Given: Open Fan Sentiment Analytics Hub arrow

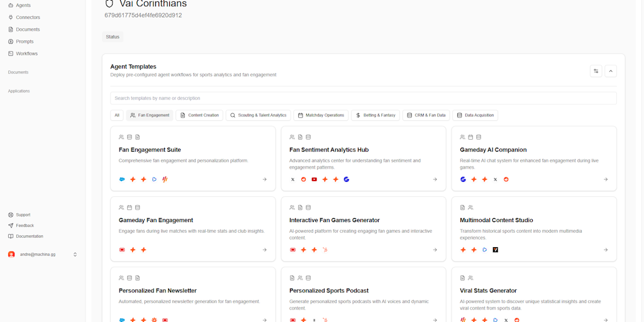Looking at the screenshot, I should coord(435,179).
